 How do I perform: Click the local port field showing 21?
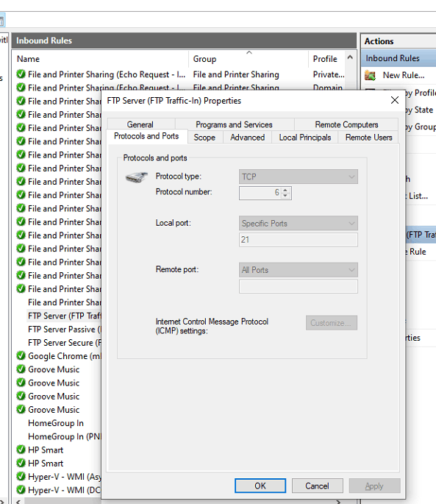tap(299, 240)
